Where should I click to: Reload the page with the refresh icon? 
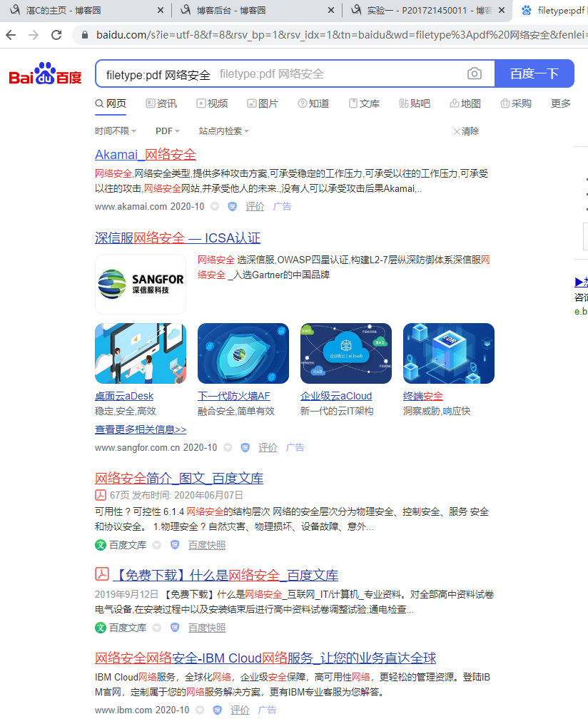(56, 35)
